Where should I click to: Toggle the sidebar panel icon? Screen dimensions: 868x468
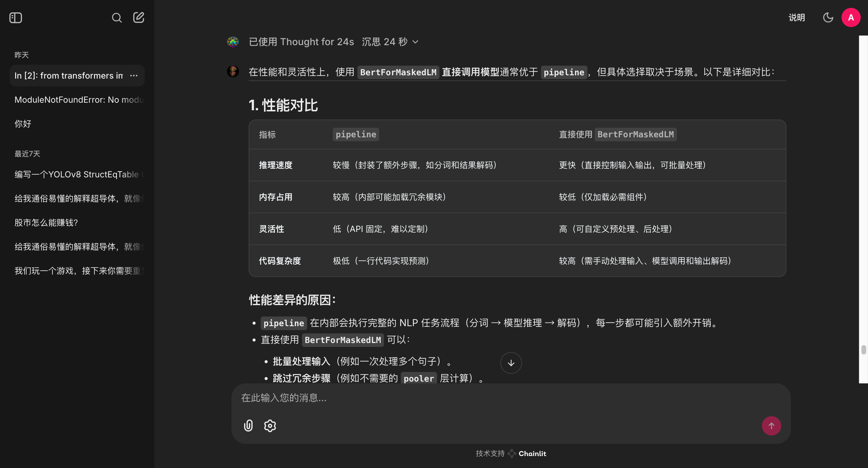pyautogui.click(x=15, y=17)
